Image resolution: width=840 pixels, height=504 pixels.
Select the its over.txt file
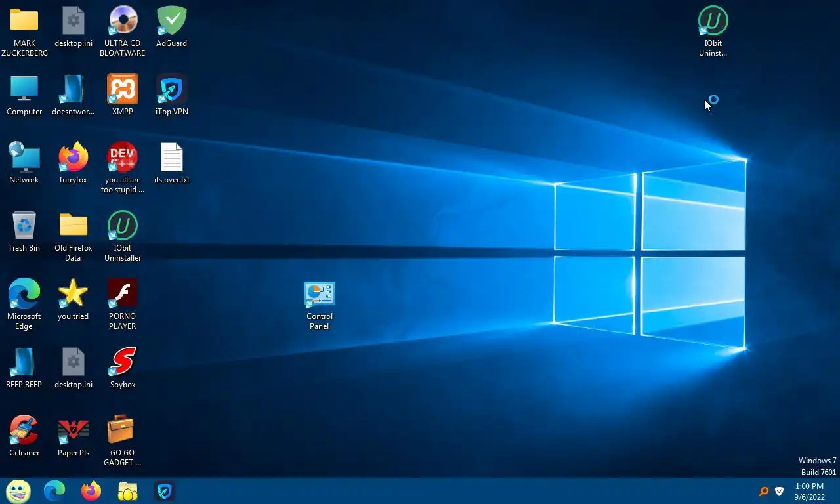coord(172,157)
